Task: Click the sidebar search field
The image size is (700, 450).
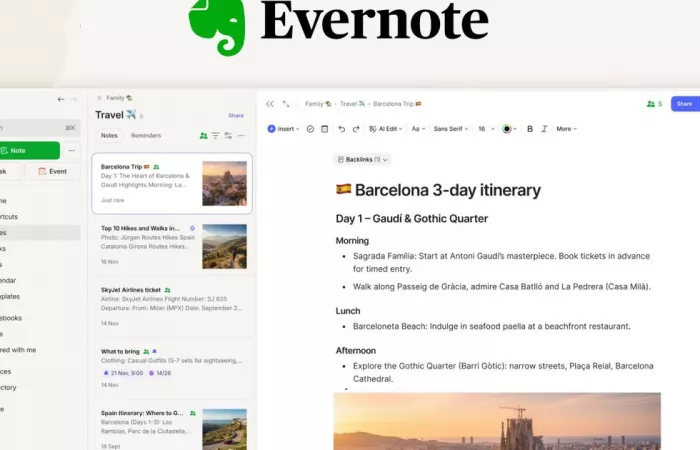Action: (x=40, y=128)
